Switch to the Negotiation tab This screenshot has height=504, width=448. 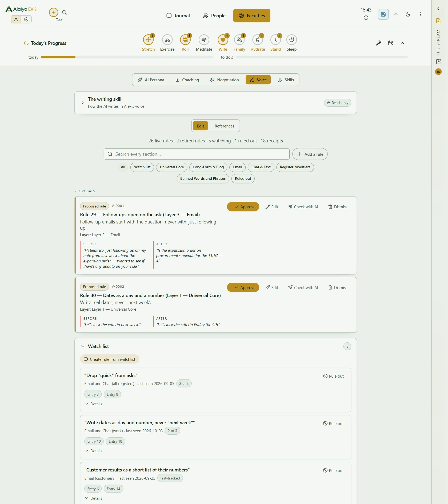(x=224, y=80)
